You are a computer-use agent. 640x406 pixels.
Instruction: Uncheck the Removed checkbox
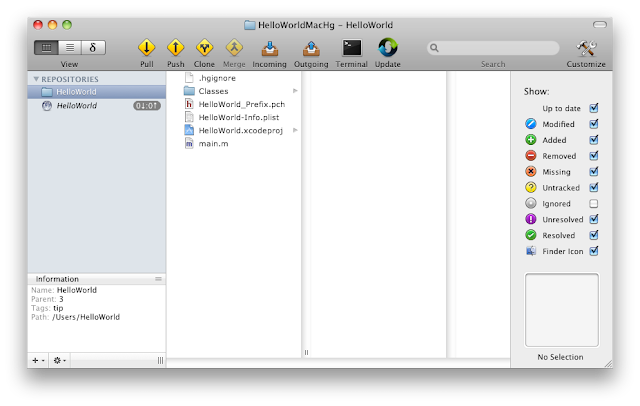click(x=594, y=156)
